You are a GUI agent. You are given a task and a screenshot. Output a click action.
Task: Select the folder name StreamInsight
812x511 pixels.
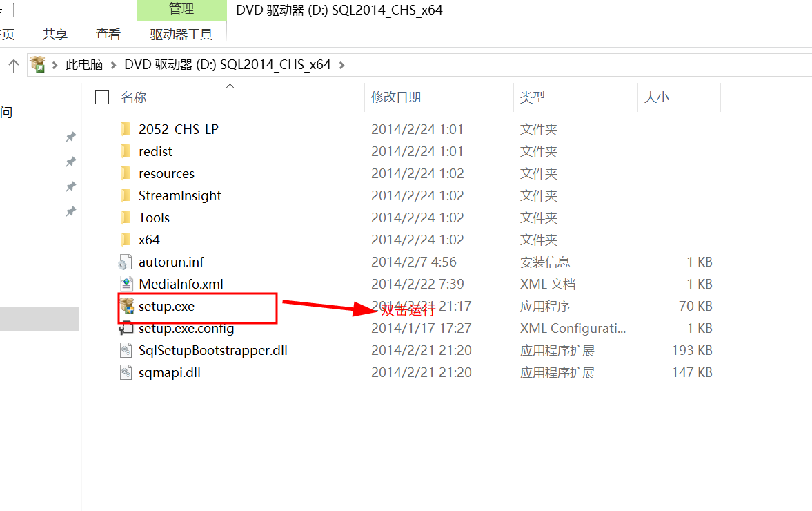pos(179,195)
